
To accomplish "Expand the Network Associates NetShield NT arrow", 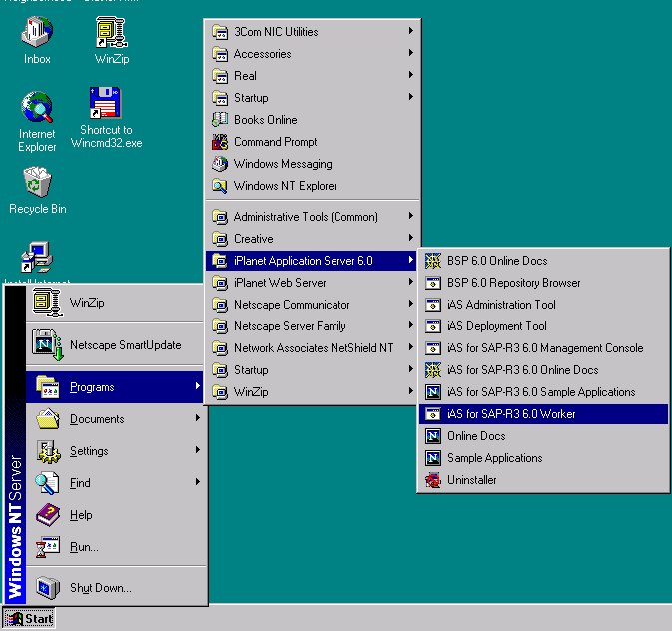I will 411,347.
